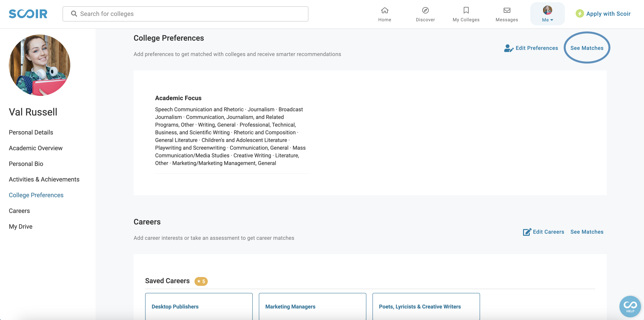Click the Scoir logo
644x320 pixels.
point(28,14)
